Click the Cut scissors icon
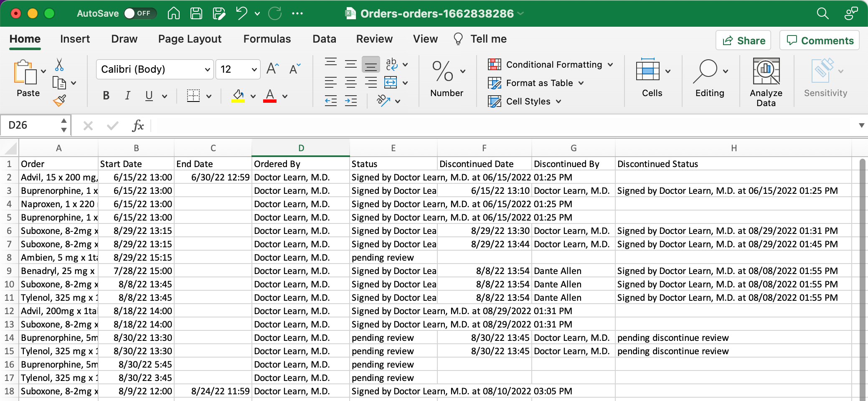The image size is (868, 401). pos(59,65)
